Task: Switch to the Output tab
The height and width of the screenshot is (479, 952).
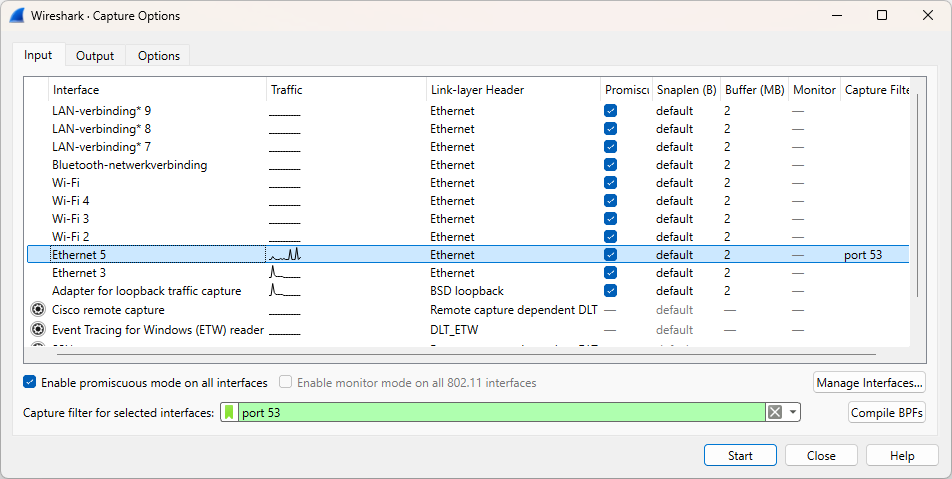Action: [95, 55]
